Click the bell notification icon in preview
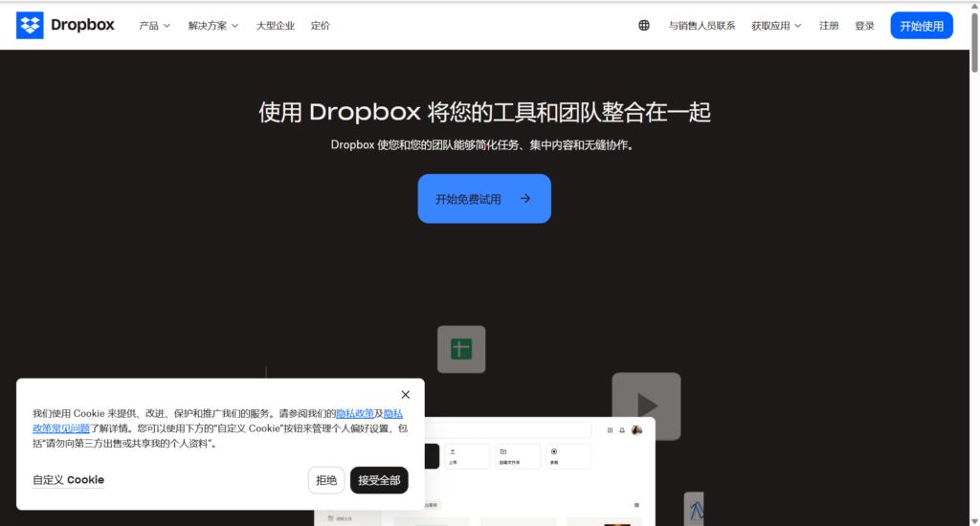 pos(622,430)
